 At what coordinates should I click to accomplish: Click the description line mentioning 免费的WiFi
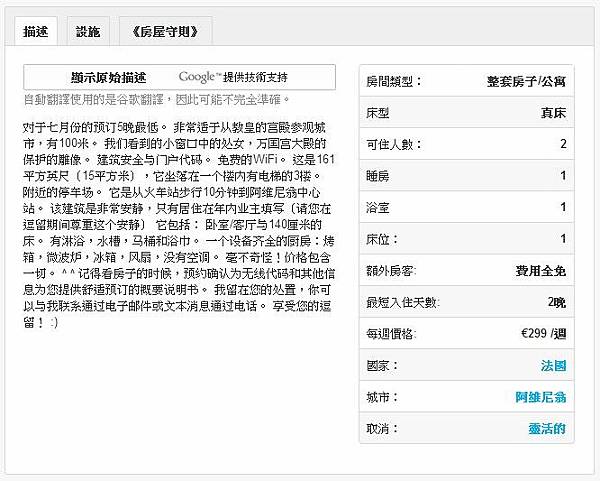click(179, 160)
